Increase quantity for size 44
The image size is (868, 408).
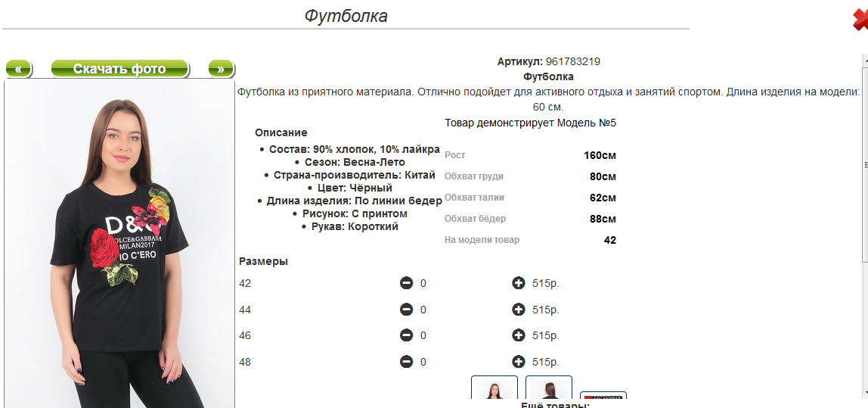(518, 310)
